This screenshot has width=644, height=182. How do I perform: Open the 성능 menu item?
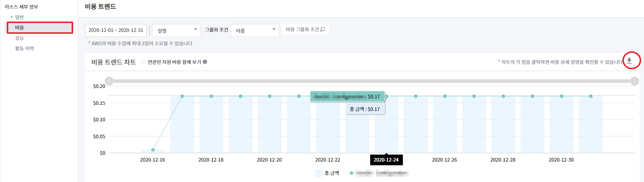(19, 38)
